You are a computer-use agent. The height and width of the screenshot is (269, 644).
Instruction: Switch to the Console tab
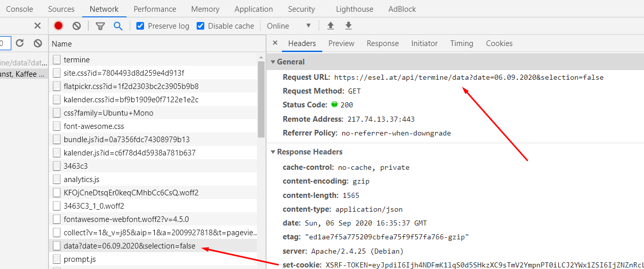(19, 9)
